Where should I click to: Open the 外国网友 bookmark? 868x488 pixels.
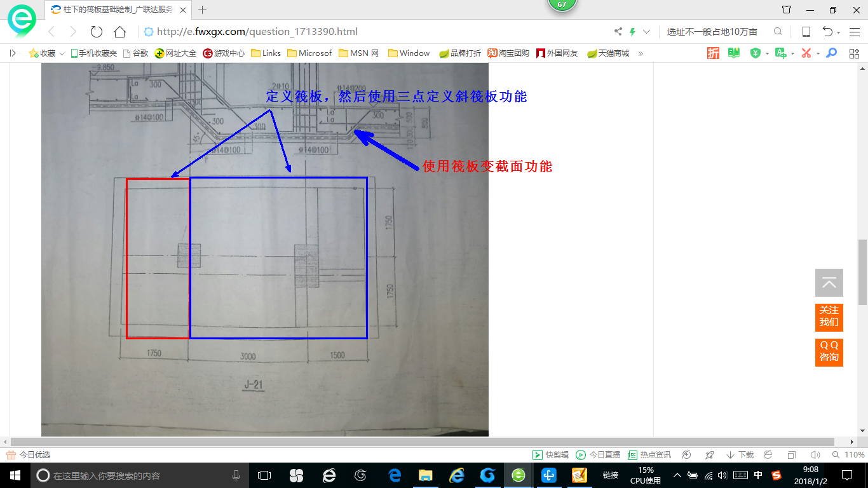pyautogui.click(x=557, y=53)
